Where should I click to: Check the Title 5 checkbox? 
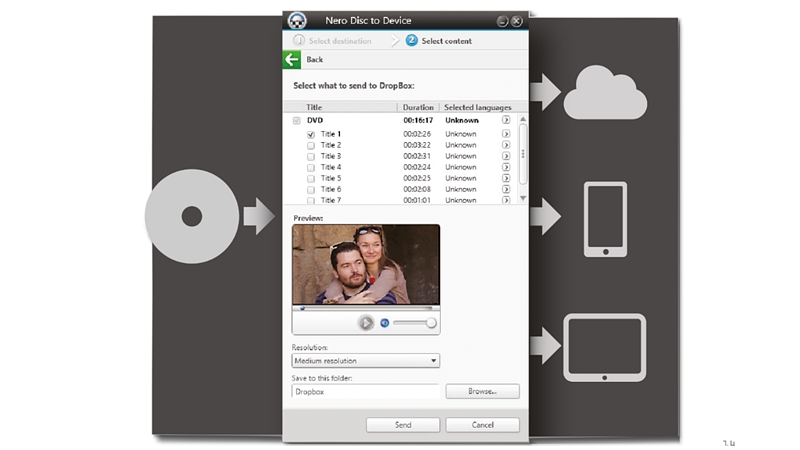coord(311,179)
